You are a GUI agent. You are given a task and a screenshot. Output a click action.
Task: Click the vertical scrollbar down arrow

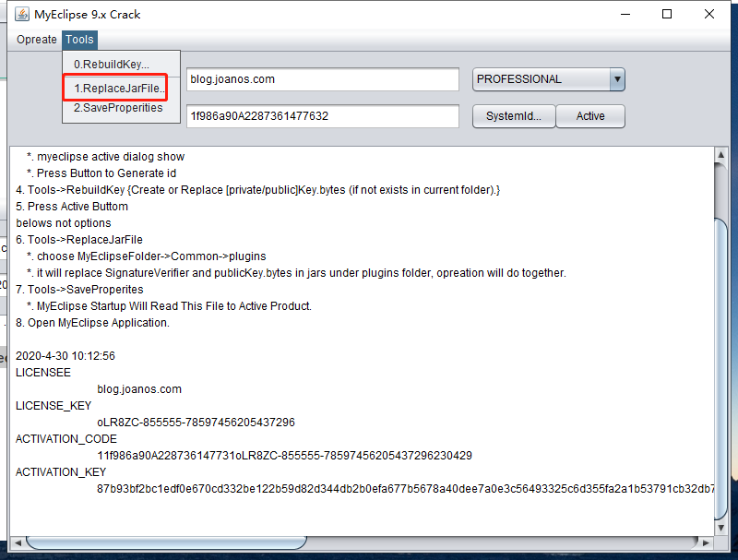(721, 526)
